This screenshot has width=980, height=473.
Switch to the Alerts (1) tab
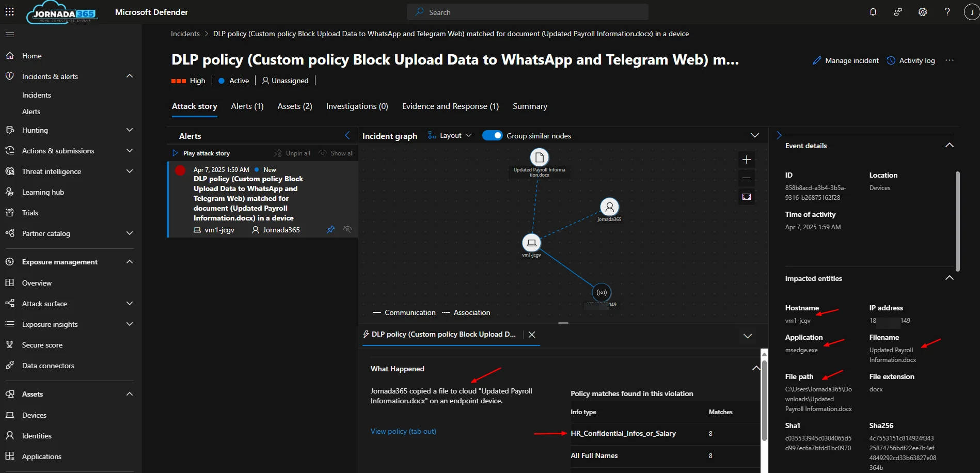tap(247, 106)
